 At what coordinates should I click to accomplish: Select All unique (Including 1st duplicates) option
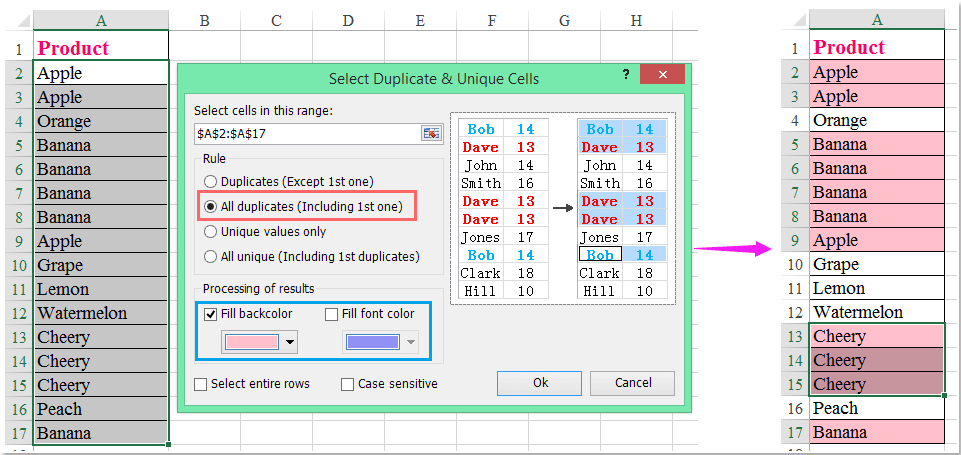click(210, 256)
